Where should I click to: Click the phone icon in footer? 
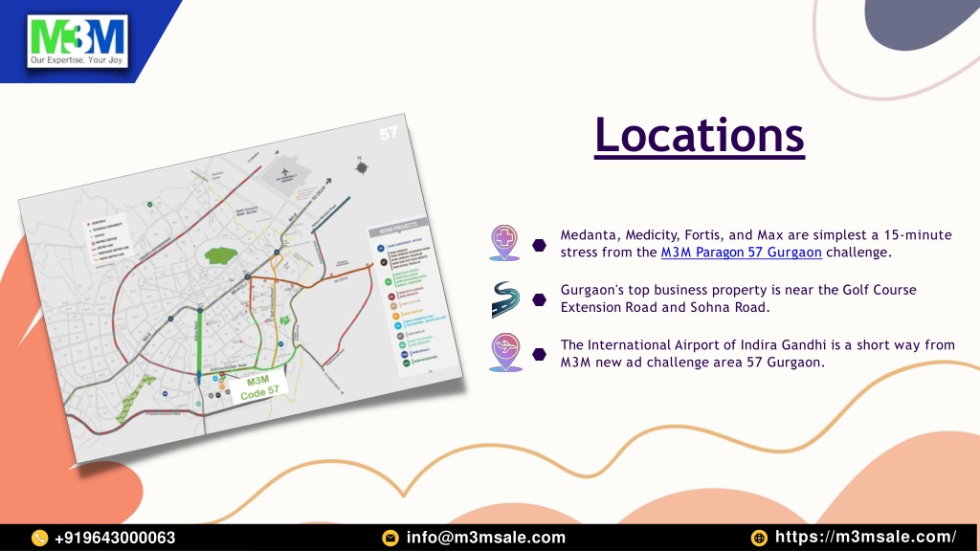tap(39, 538)
